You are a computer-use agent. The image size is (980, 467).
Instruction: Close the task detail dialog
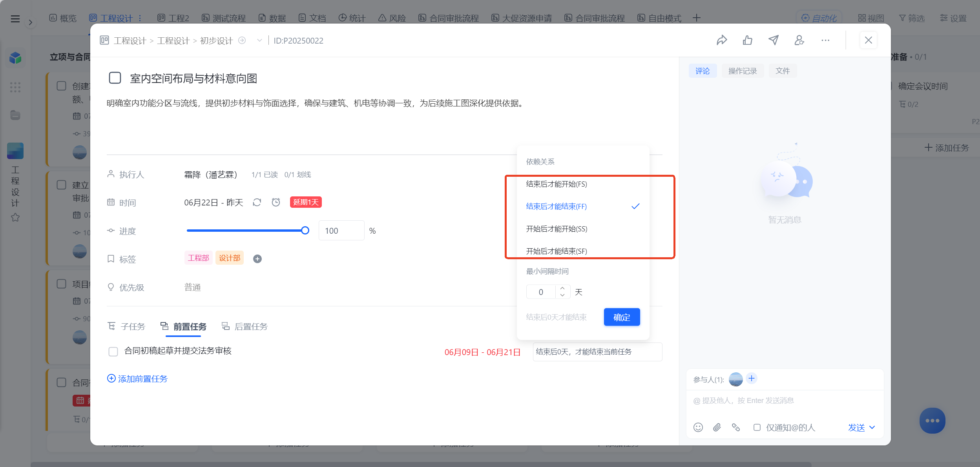pos(869,40)
